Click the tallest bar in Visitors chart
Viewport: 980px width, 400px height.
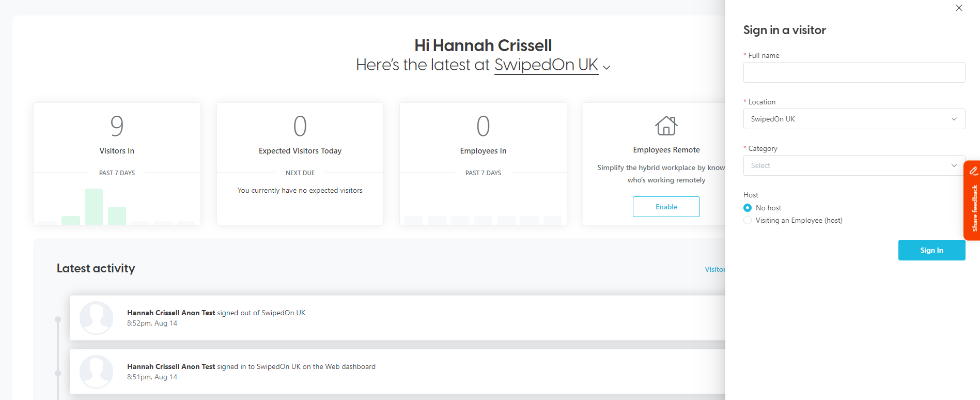pyautogui.click(x=94, y=207)
